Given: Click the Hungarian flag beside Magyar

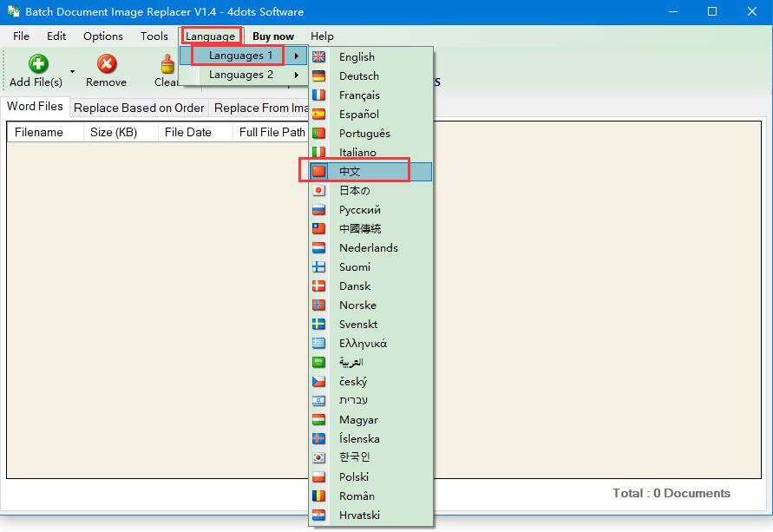Looking at the screenshot, I should (319, 419).
